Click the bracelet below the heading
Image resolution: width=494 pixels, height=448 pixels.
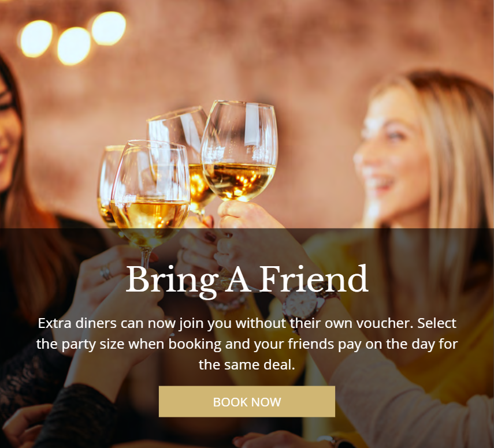(x=228, y=304)
